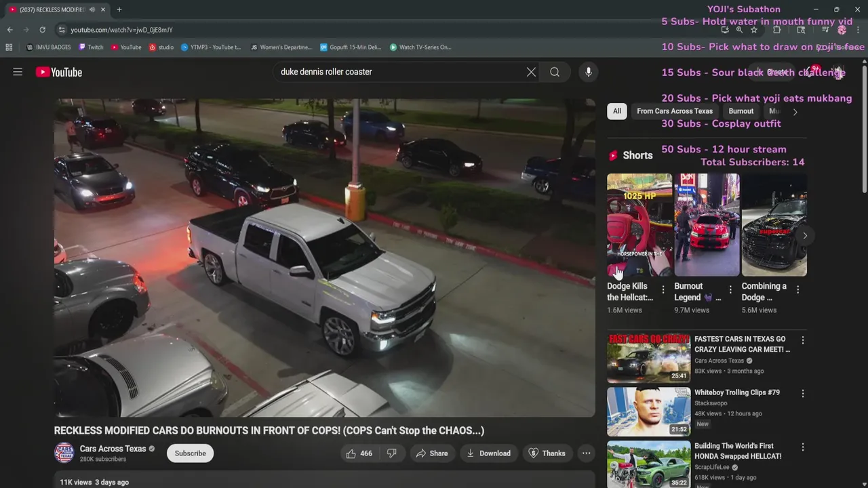Subscribe to Cars Across Texas
The height and width of the screenshot is (488, 868).
tap(190, 453)
